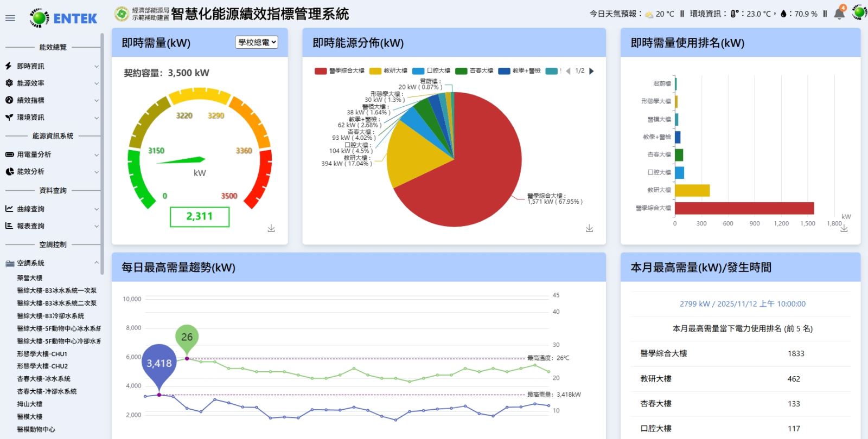Download the energy distribution pie chart

(x=589, y=229)
